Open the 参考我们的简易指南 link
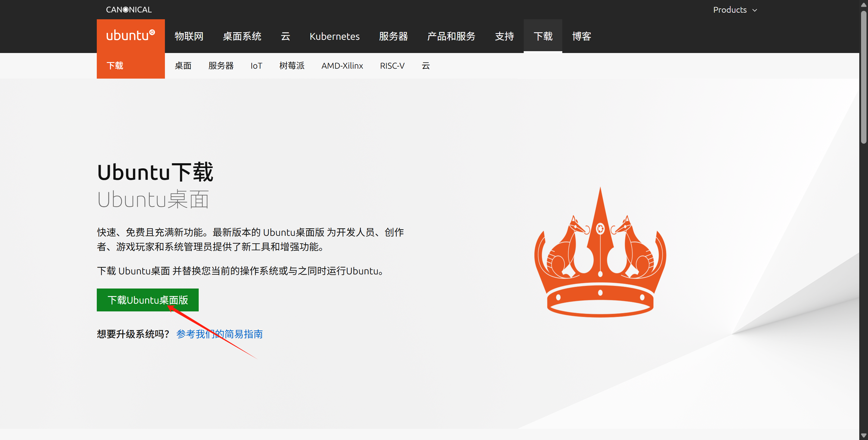This screenshot has width=868, height=440. click(219, 334)
